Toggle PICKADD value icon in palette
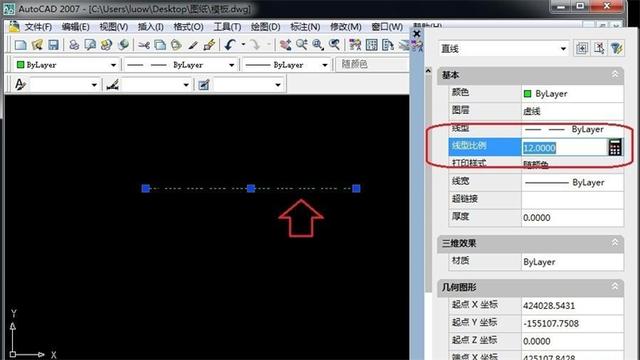Screen dimensions: 640x360 [582, 49]
